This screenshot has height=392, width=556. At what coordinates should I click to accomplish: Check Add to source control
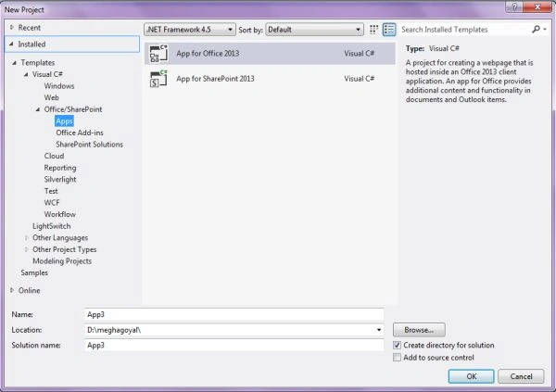click(x=398, y=357)
